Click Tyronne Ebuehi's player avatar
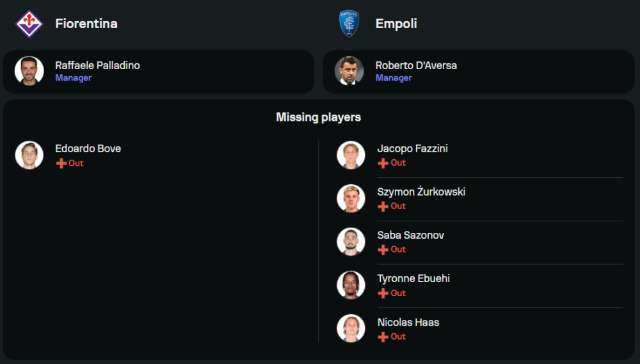This screenshot has height=364, width=640. point(351,285)
